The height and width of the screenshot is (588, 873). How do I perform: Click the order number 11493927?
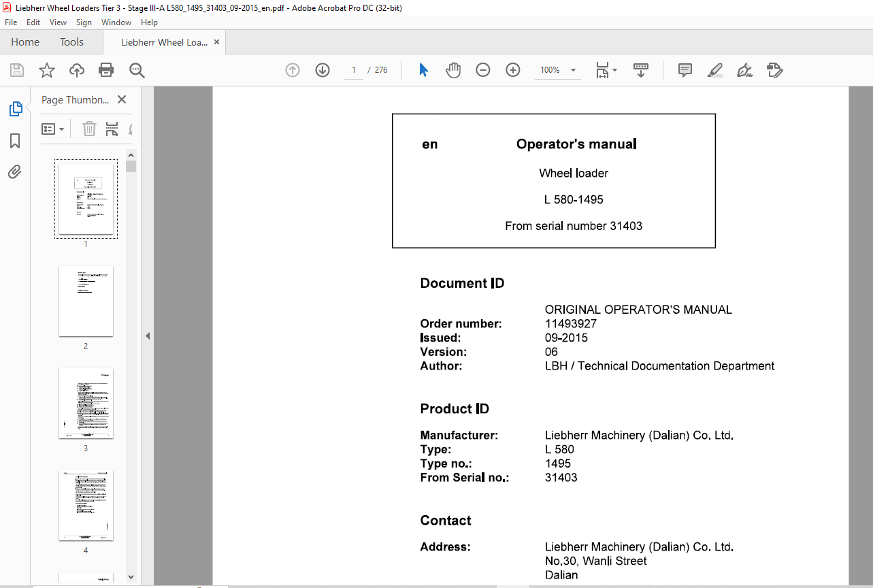pos(571,324)
